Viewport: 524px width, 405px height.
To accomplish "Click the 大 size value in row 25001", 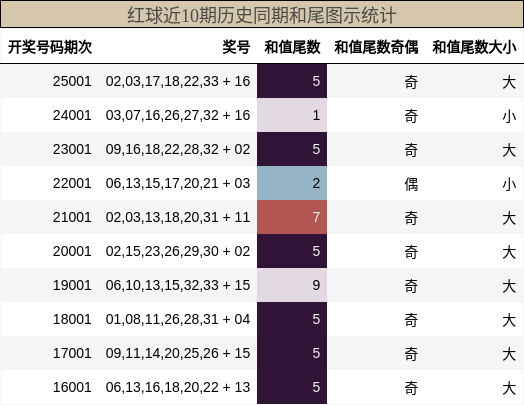I will point(509,82).
